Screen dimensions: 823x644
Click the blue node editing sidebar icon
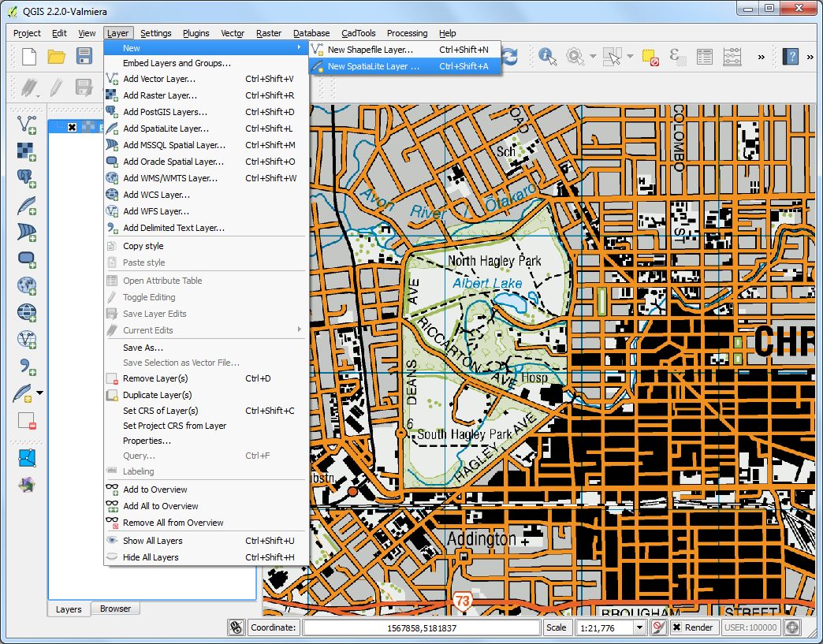27,458
